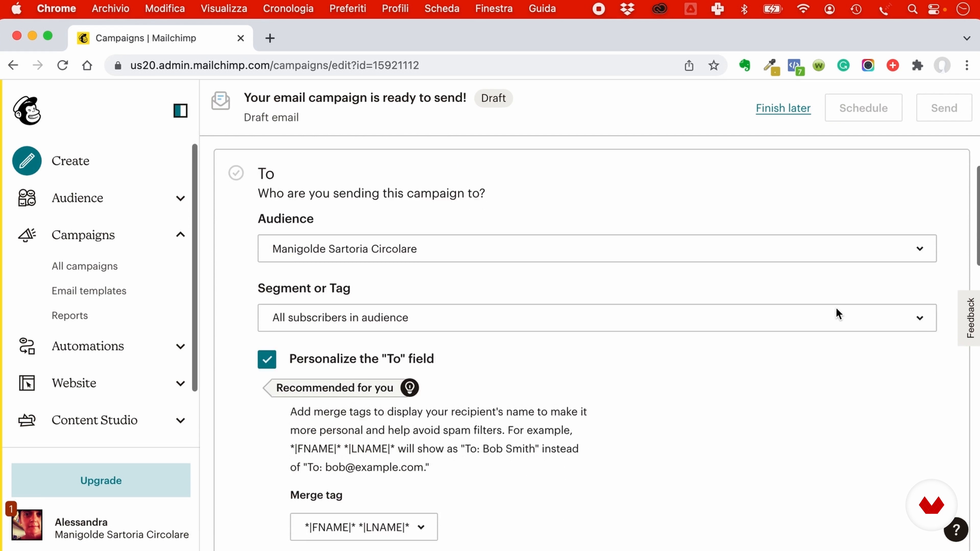The image size is (980, 551).
Task: Open a new Chrome tab
Action: point(270,38)
